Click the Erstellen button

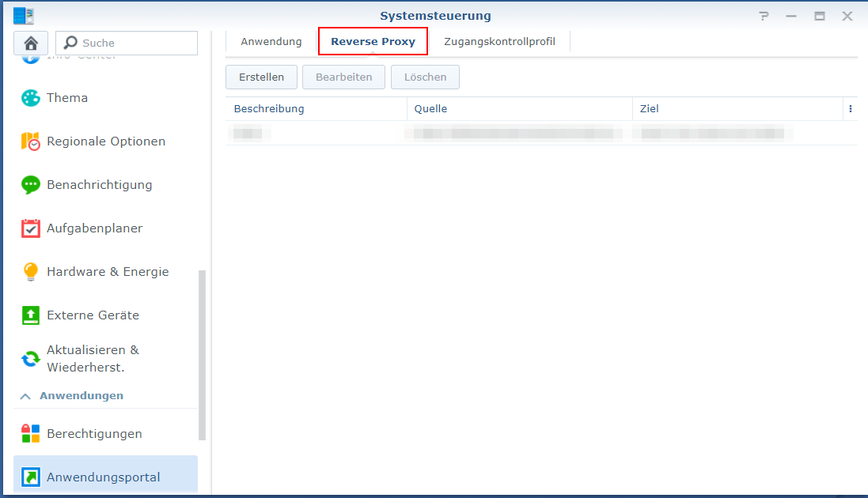point(261,77)
